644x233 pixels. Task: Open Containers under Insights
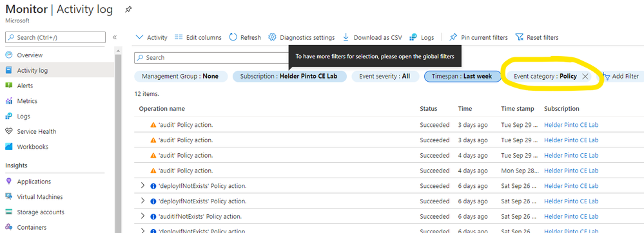(32, 227)
